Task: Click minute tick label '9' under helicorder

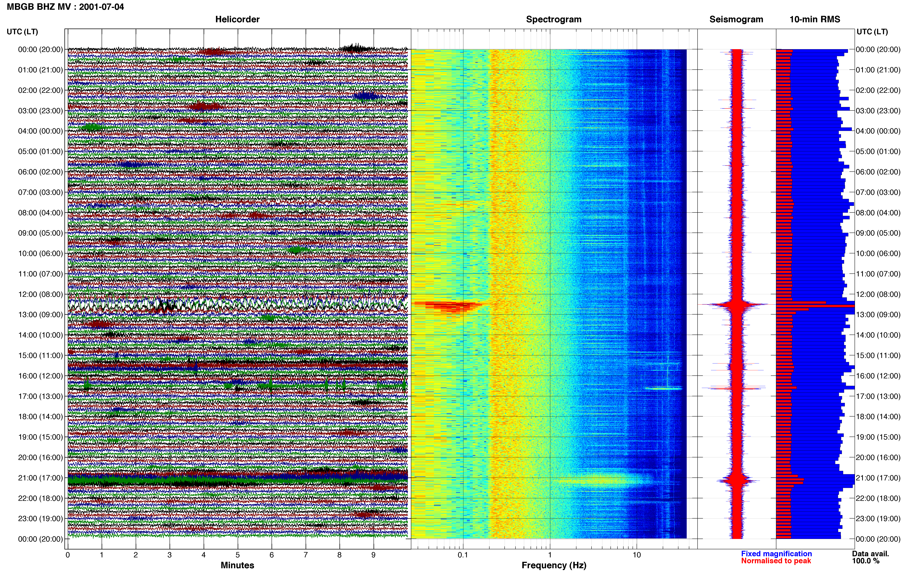Action: pos(373,555)
